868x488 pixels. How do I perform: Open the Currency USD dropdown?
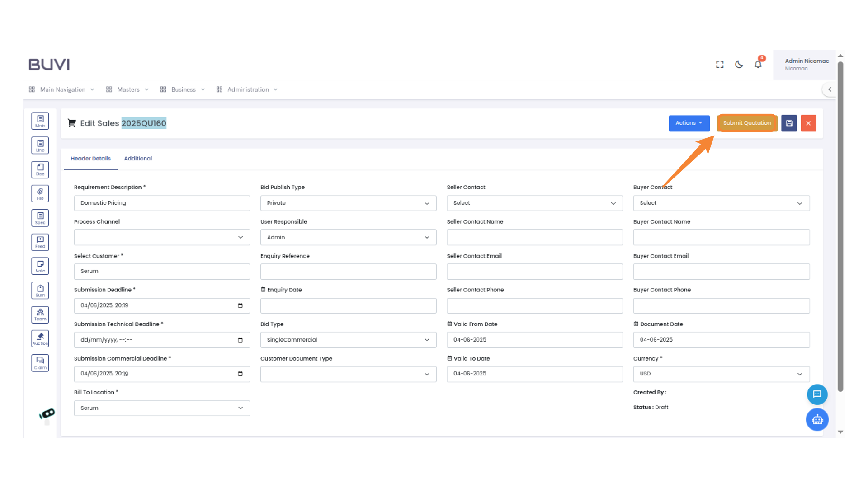(x=721, y=374)
